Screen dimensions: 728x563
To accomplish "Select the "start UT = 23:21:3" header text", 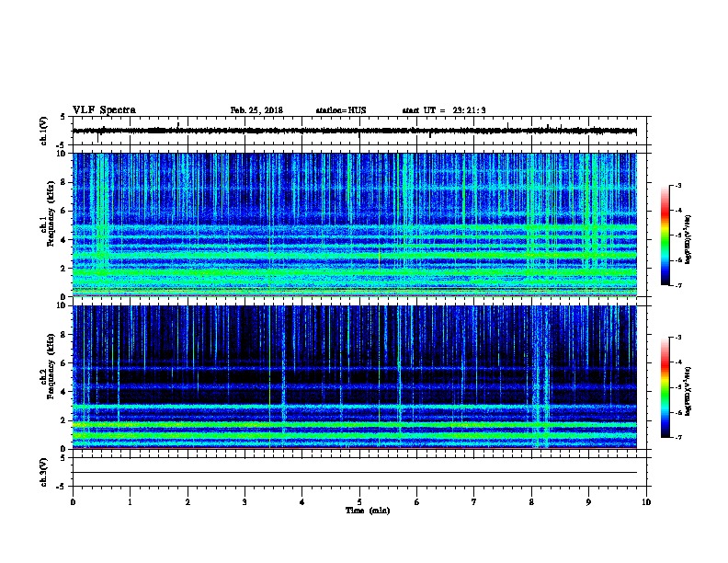I will [444, 110].
